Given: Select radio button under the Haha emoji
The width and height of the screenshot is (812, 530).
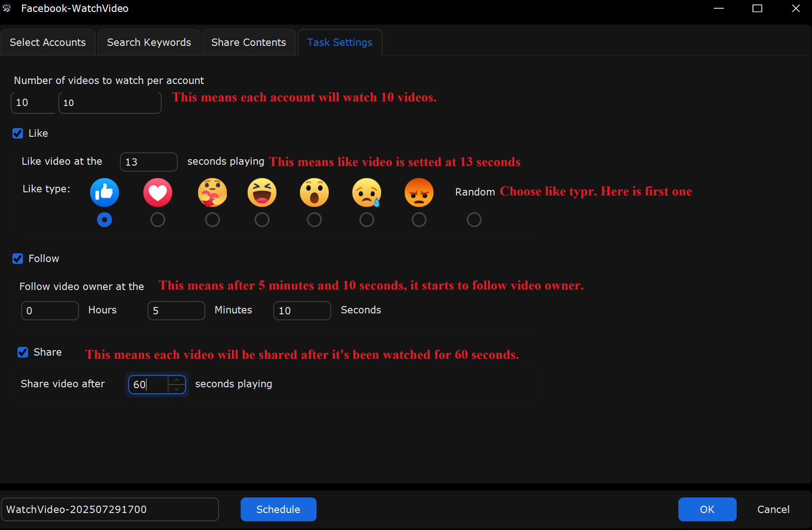Looking at the screenshot, I should pos(262,220).
